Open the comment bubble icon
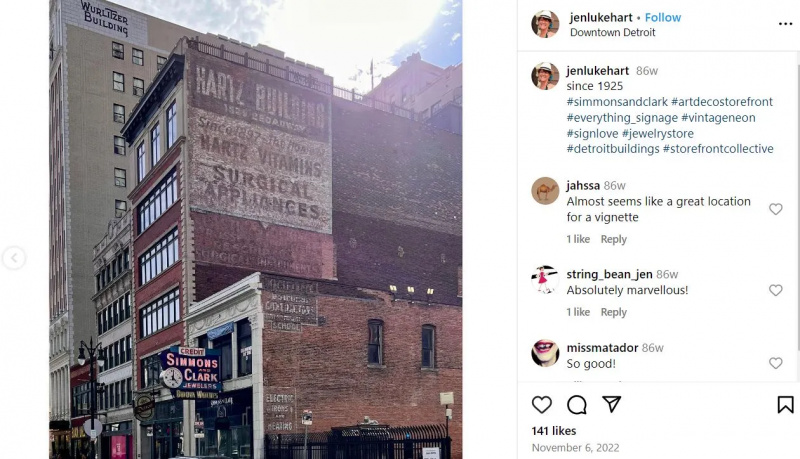 [577, 405]
